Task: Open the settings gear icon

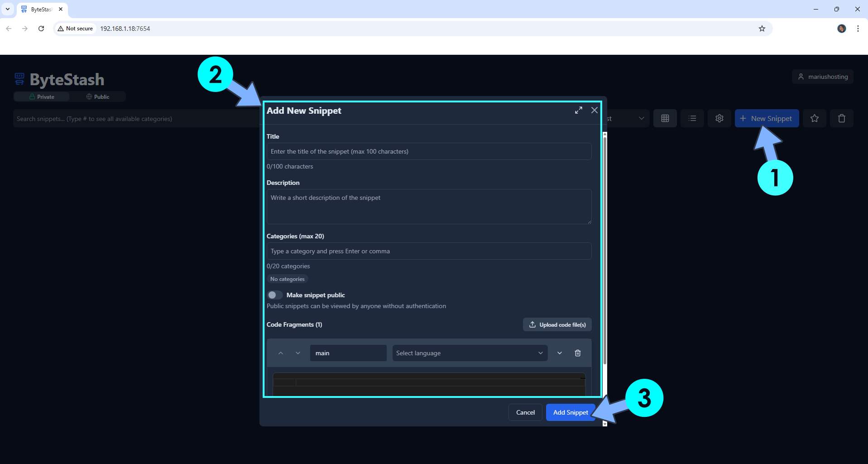Action: pyautogui.click(x=719, y=118)
